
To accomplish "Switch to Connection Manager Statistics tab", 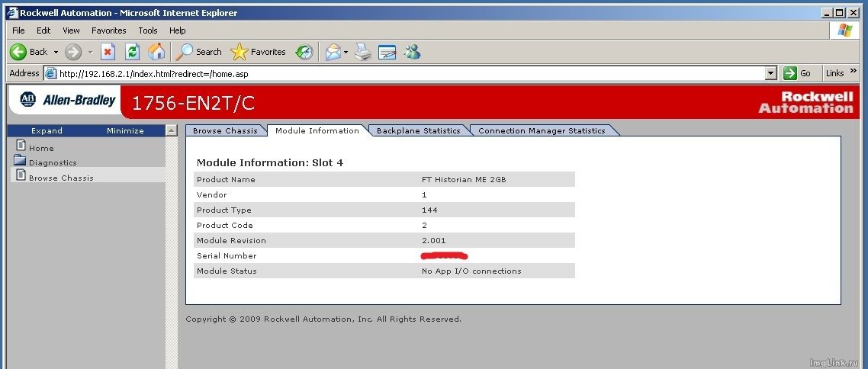I will (542, 130).
